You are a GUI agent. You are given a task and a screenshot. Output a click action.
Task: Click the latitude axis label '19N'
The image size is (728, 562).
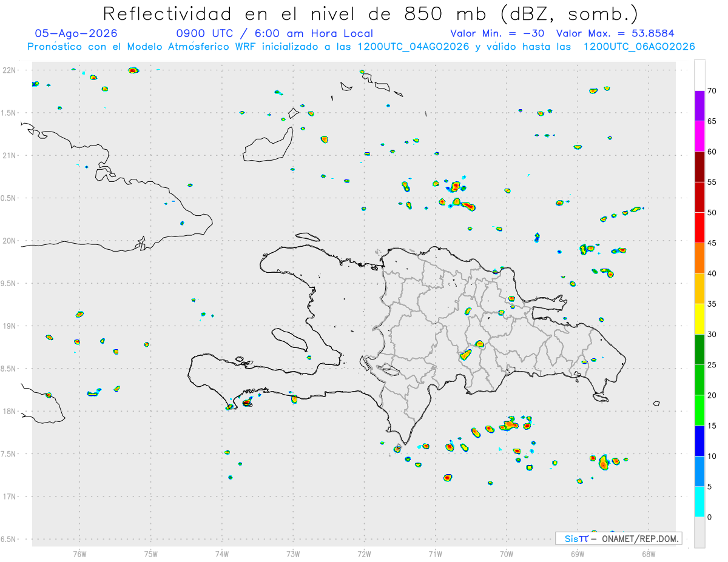[9, 326]
